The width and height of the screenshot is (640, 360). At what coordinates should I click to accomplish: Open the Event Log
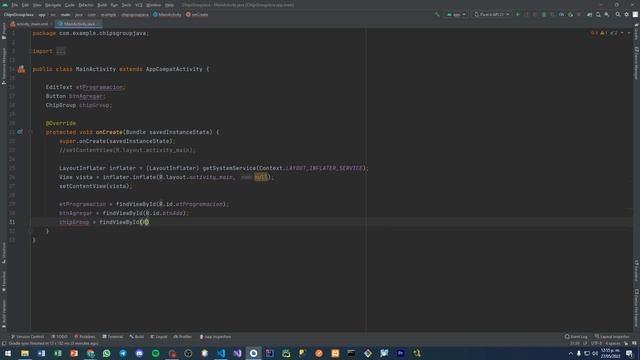point(576,337)
